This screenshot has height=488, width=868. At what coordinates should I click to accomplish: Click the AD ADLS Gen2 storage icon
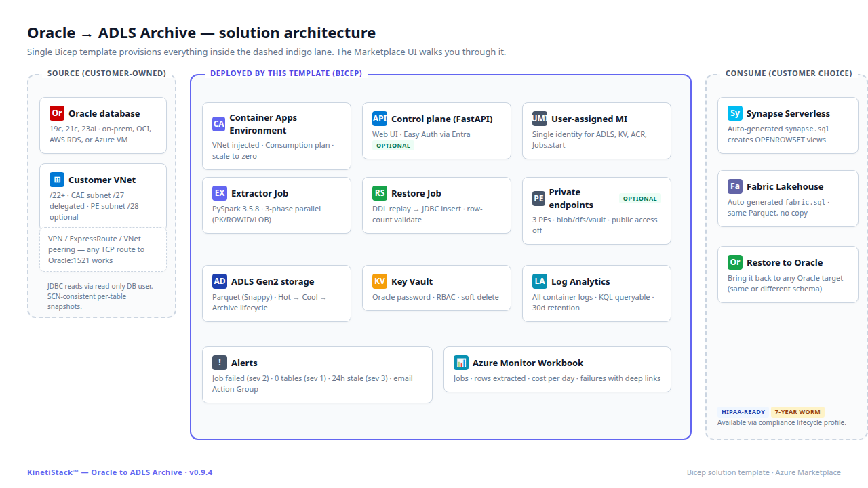[220, 281]
